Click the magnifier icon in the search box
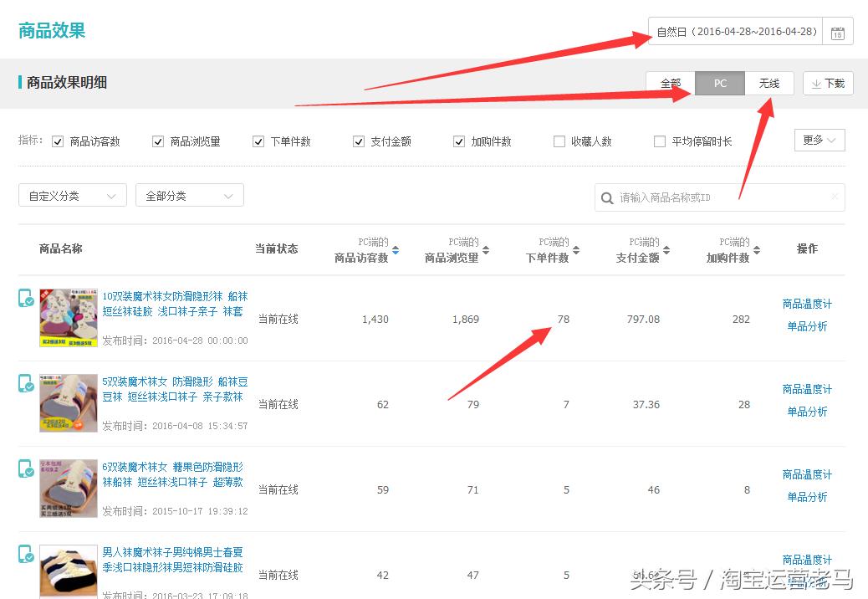The width and height of the screenshot is (868, 599). point(607,197)
